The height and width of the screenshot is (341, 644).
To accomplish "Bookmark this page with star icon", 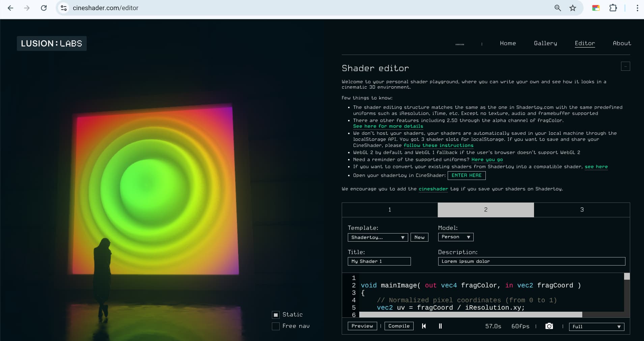I will [572, 8].
